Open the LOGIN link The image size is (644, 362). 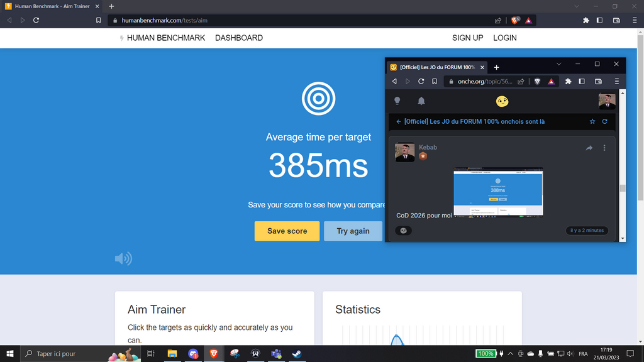pyautogui.click(x=504, y=38)
